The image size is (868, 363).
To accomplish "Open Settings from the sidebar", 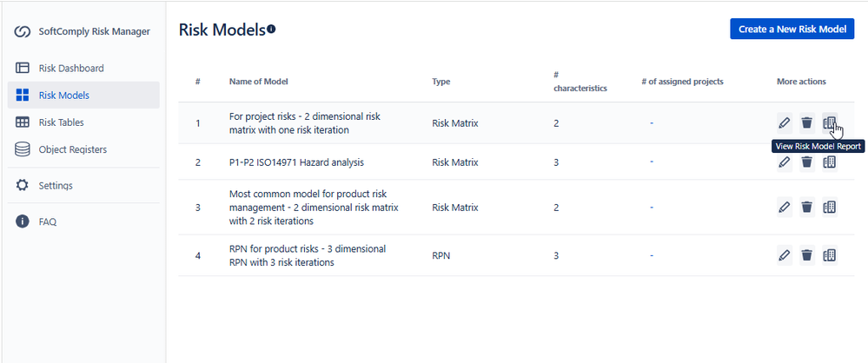I will 55,185.
